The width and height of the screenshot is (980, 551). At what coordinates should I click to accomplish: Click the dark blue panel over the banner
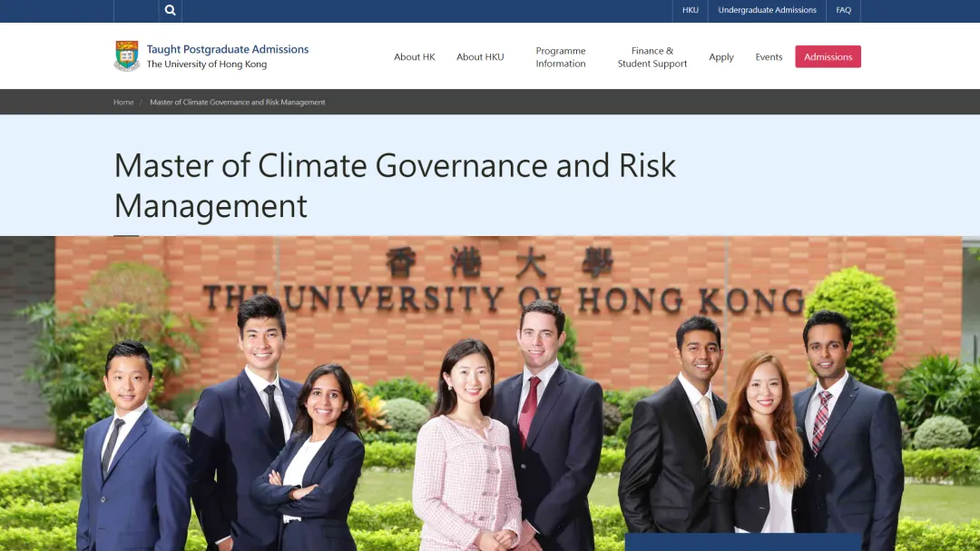[x=742, y=542]
